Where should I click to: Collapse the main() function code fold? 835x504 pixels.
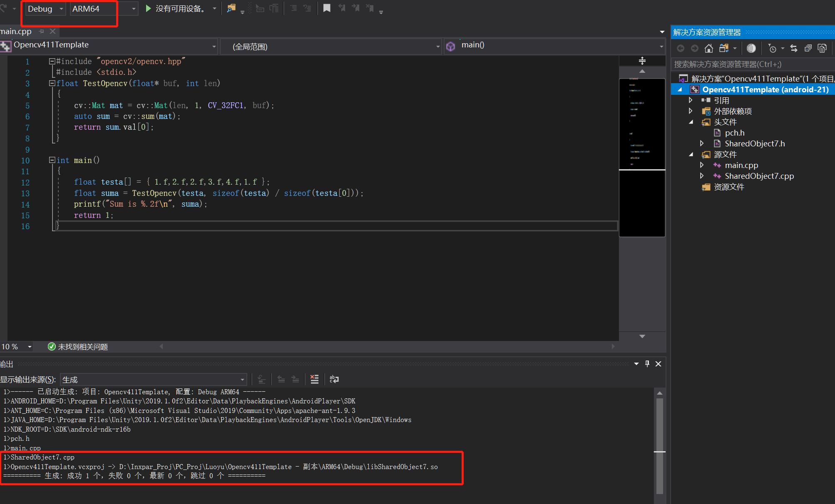point(52,160)
